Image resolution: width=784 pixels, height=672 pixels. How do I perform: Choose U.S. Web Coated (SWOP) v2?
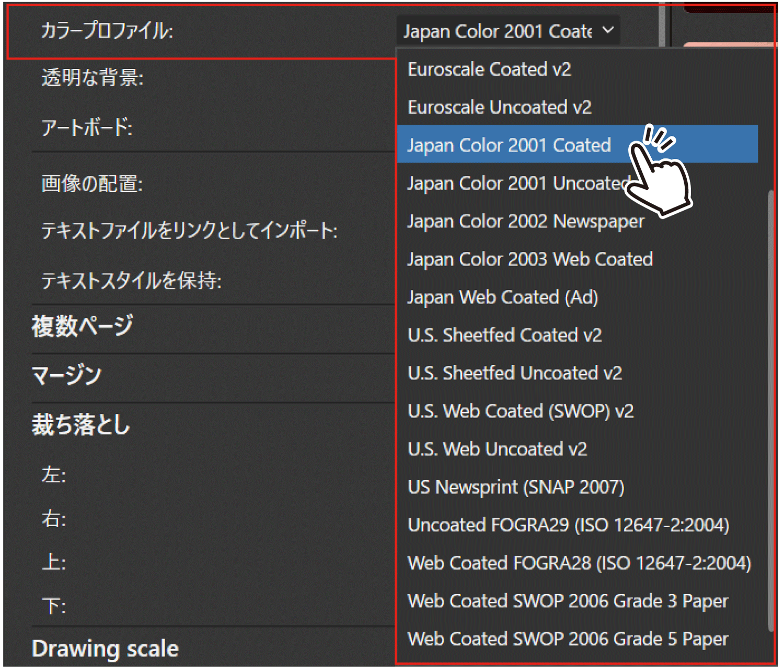[521, 411]
